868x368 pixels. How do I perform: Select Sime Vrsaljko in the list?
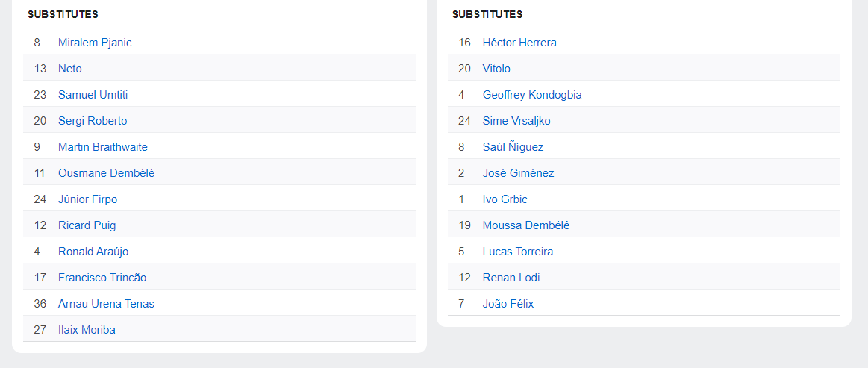click(x=516, y=121)
